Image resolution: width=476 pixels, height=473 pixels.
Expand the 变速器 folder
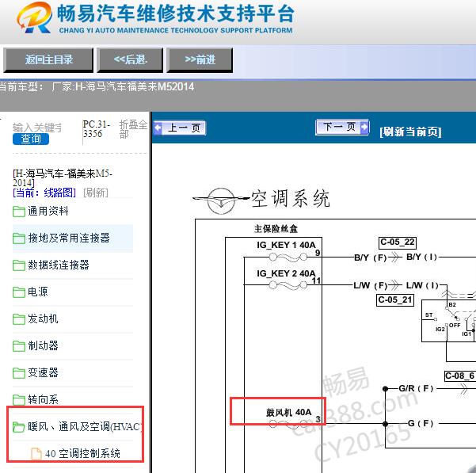coord(43,372)
